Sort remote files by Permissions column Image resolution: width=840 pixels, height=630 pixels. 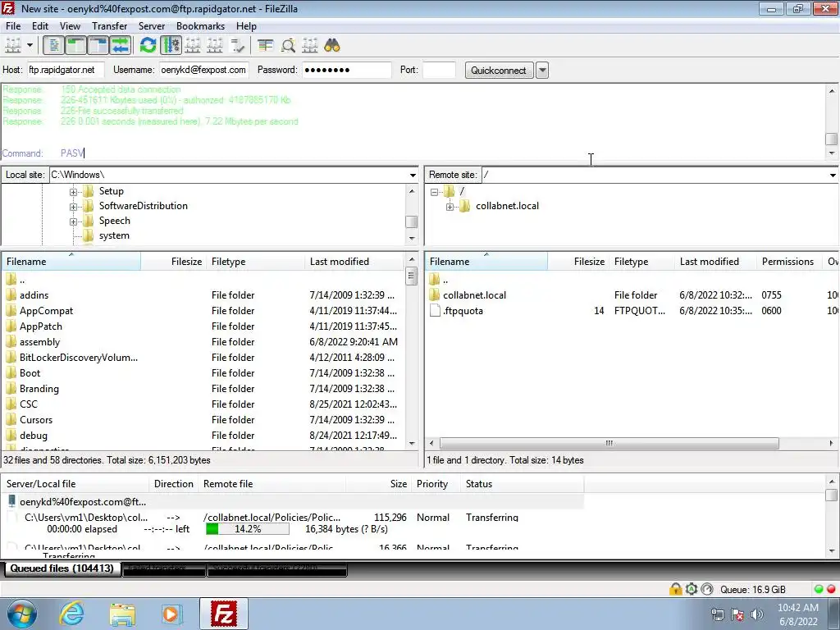(787, 262)
